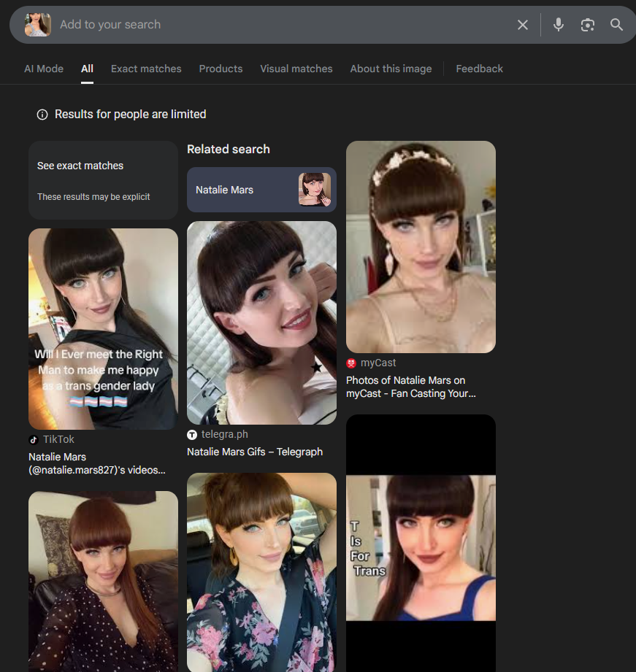Click the info icon beside 'Results for people are limited'
The image size is (636, 672).
click(42, 115)
